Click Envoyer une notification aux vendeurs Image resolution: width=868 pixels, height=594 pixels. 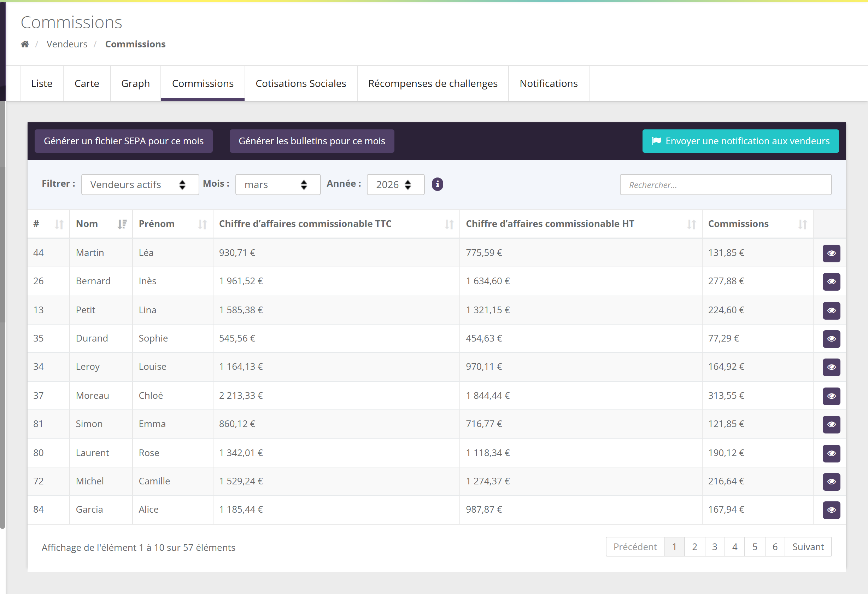point(740,141)
